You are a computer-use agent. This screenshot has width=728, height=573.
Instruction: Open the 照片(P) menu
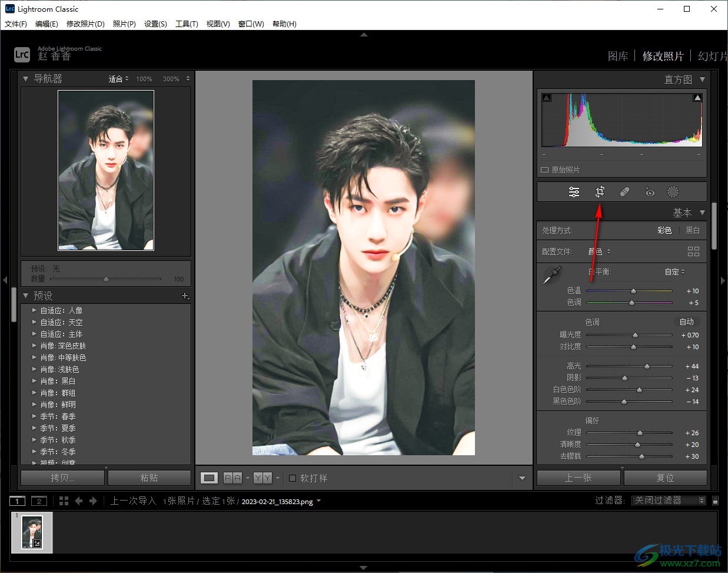point(124,24)
